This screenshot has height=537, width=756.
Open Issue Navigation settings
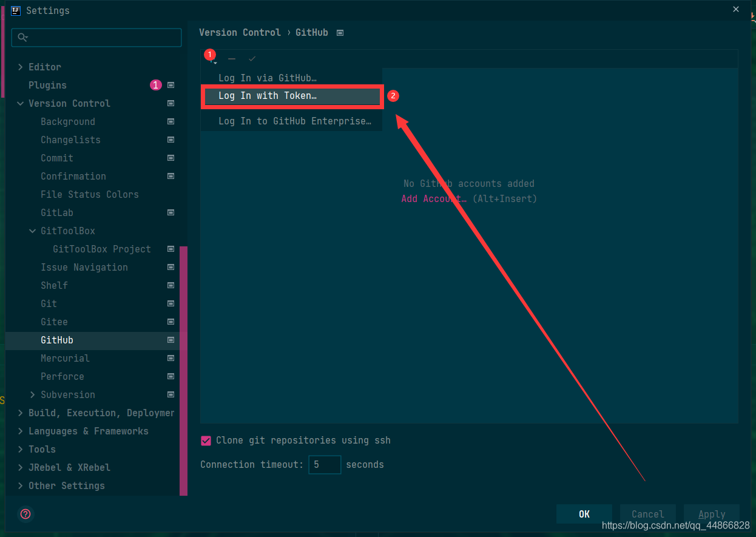pos(84,267)
